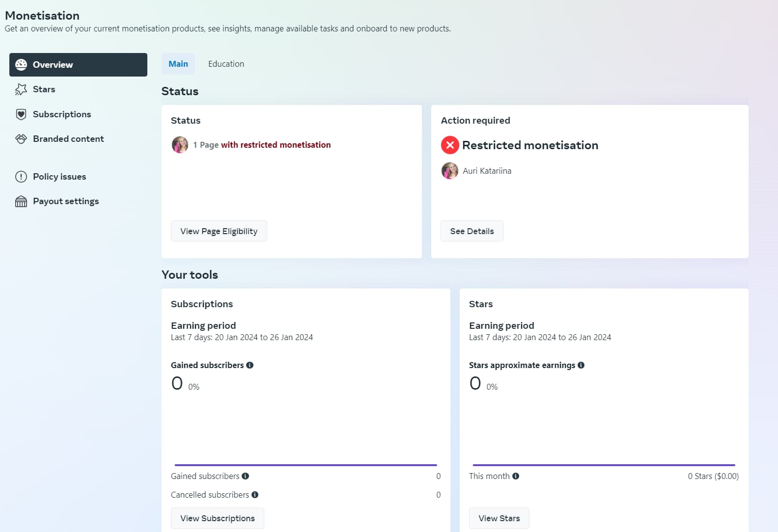Select the Subscriptions shield icon
The width and height of the screenshot is (778, 532).
click(x=21, y=114)
